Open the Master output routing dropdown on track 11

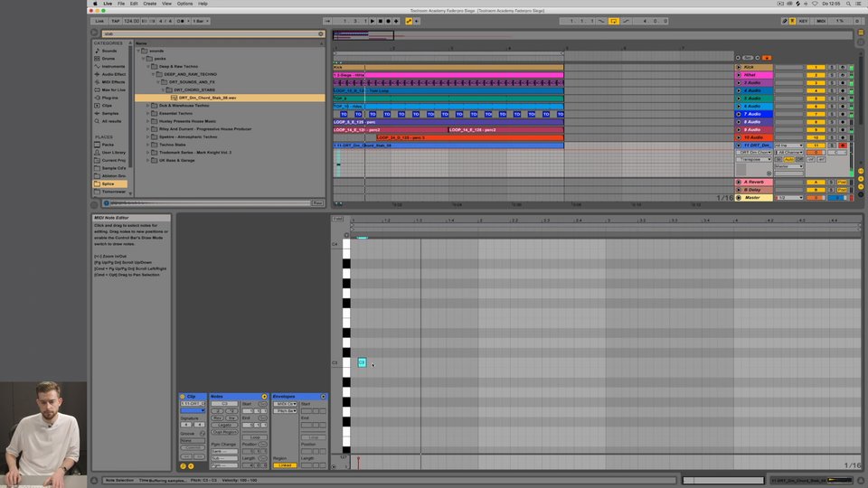coord(788,166)
